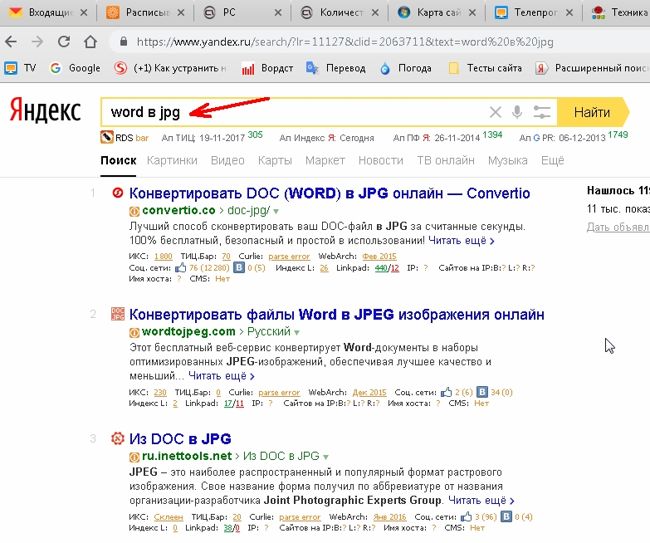Image resolution: width=650 pixels, height=543 pixels.
Task: Click convertio.co green domain link
Action: (x=179, y=211)
